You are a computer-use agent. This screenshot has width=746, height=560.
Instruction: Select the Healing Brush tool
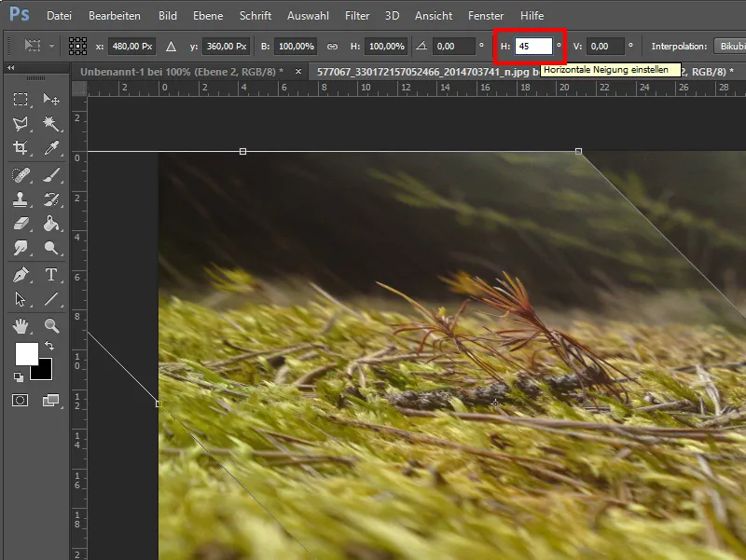pos(20,175)
